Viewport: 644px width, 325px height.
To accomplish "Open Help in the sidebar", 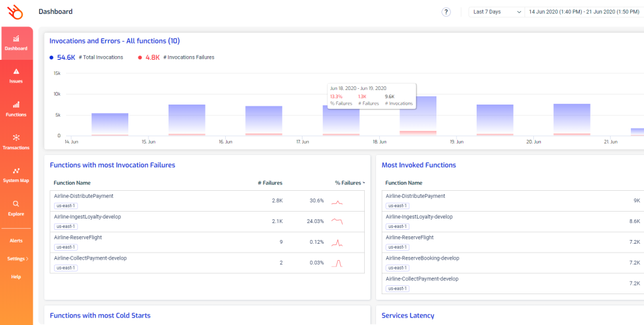I will (16, 277).
